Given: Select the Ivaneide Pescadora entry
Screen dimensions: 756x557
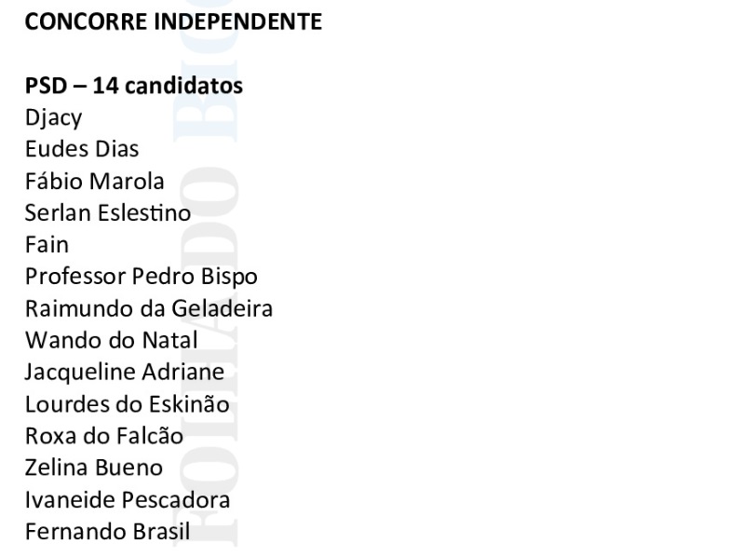Looking at the screenshot, I should (x=127, y=499).
